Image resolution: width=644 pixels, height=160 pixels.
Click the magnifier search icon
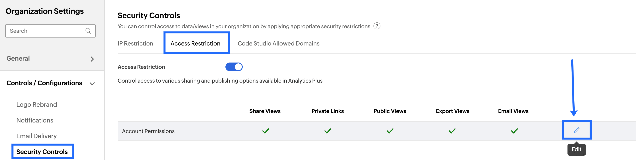click(88, 31)
